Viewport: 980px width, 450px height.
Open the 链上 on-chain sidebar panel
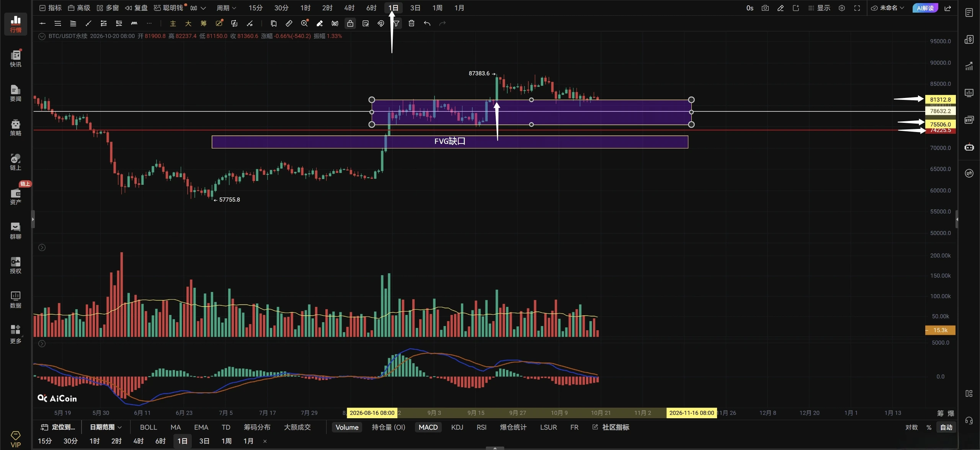tap(16, 162)
